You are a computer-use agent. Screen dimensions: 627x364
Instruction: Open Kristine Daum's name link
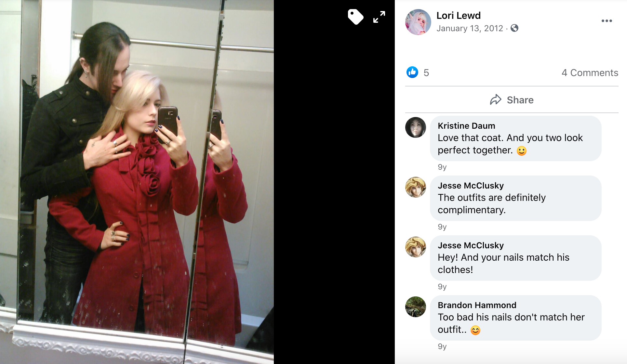[x=466, y=126]
